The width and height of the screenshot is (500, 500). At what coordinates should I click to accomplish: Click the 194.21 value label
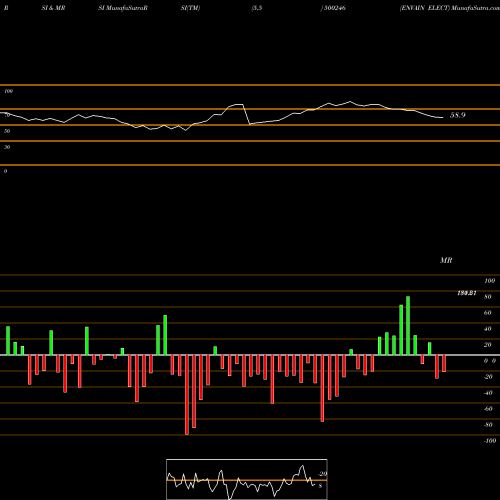467,293
